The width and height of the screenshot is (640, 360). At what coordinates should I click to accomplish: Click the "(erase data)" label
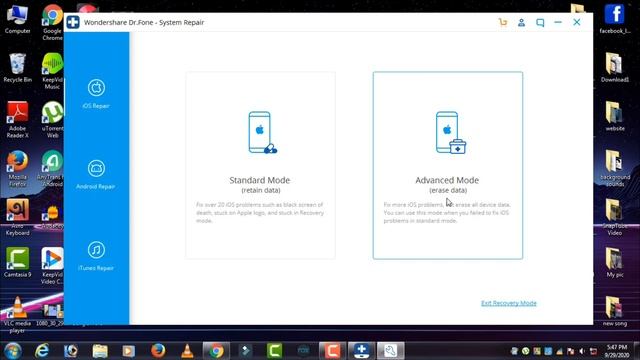448,190
